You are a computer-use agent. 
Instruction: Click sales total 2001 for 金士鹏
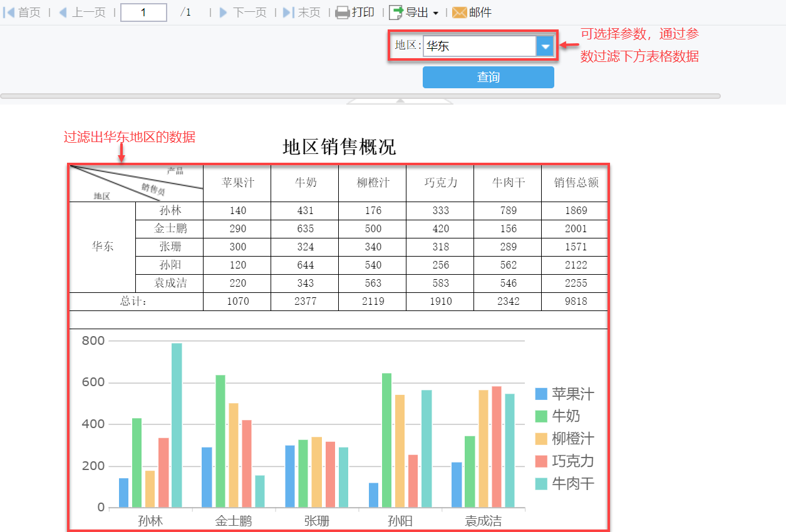tap(576, 228)
